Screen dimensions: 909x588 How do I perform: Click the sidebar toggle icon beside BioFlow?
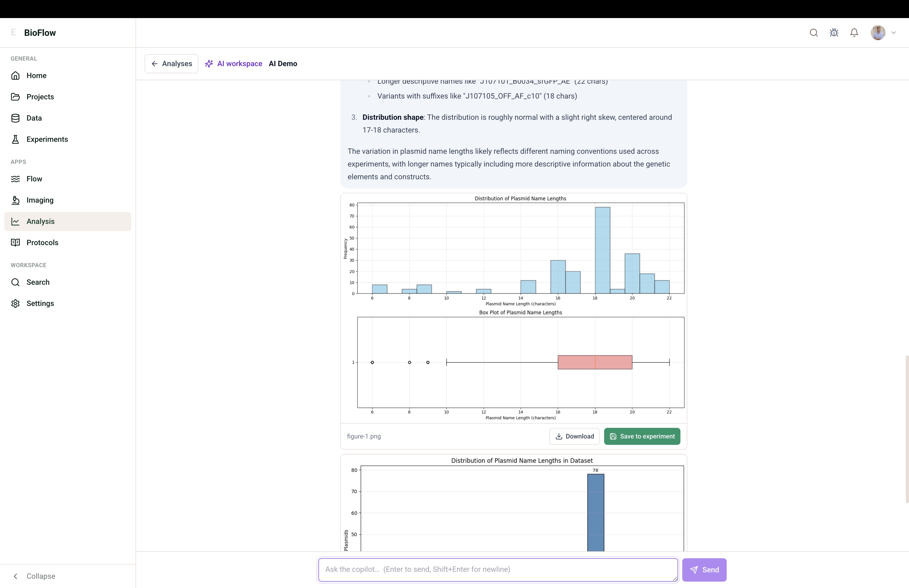pos(14,32)
